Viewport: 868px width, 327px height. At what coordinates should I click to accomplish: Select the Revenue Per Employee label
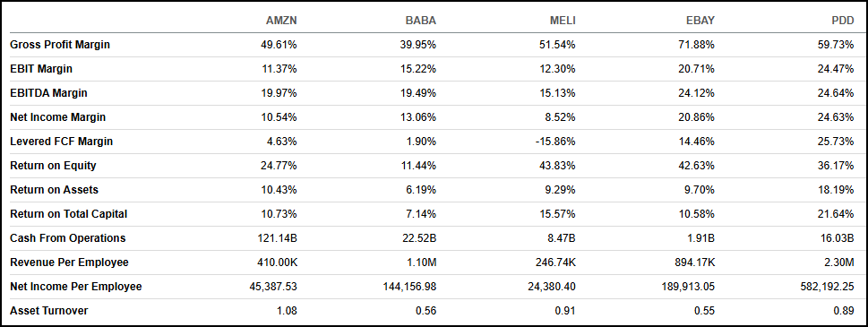coord(69,262)
